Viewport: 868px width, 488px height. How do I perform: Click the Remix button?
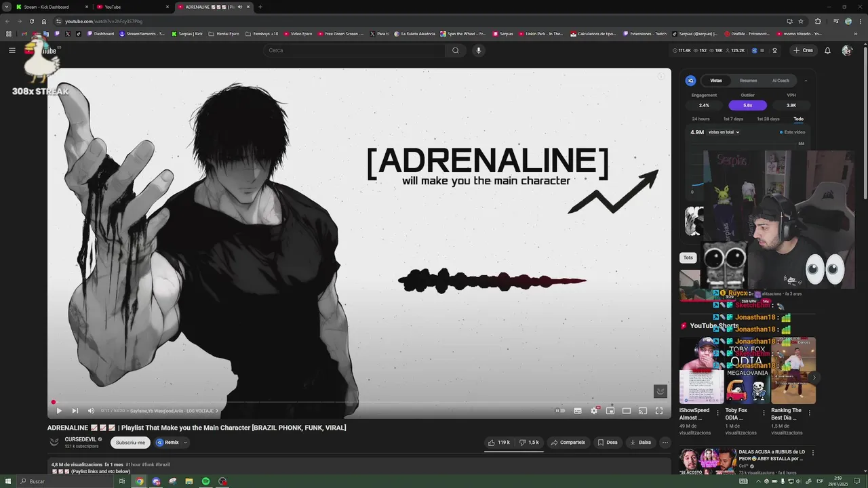coord(167,443)
